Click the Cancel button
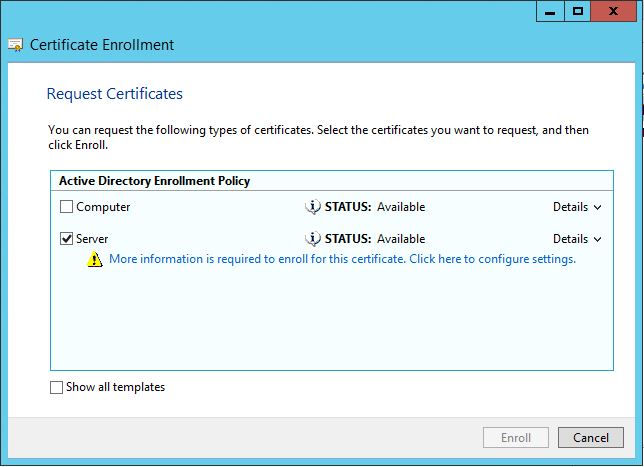Viewport: 644px width, 467px height. coord(591,437)
